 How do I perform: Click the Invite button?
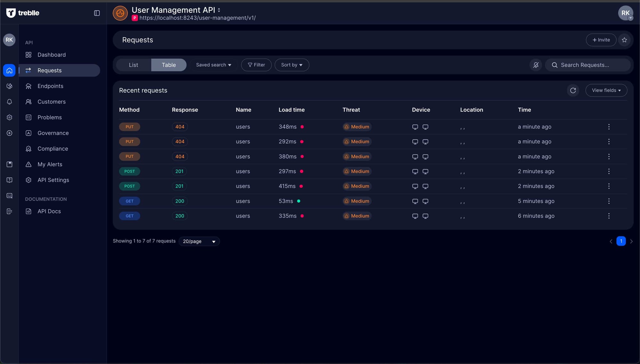[x=601, y=40]
